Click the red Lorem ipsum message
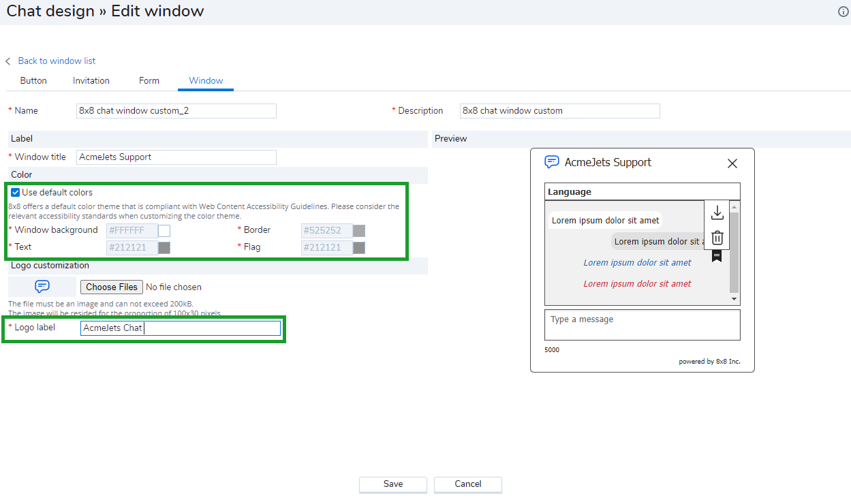851x504 pixels. click(x=637, y=284)
